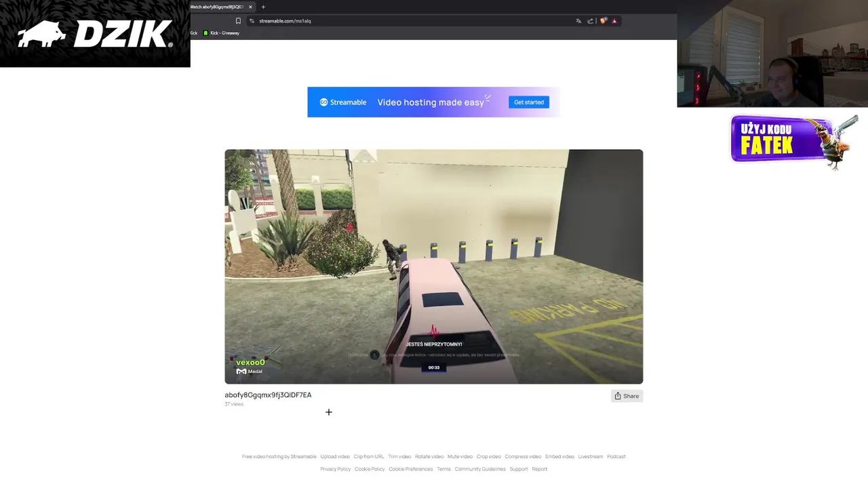Open the Kick - Giveaway bookmark
Viewport: 868px width, 488px height.
pyautogui.click(x=222, y=33)
